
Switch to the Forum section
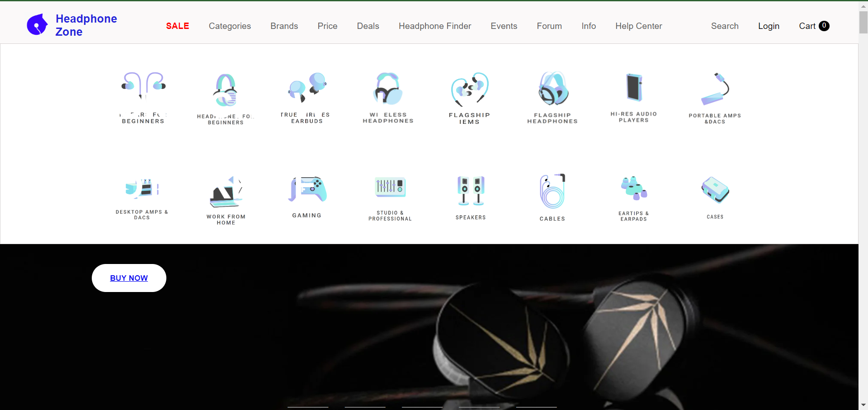click(549, 26)
